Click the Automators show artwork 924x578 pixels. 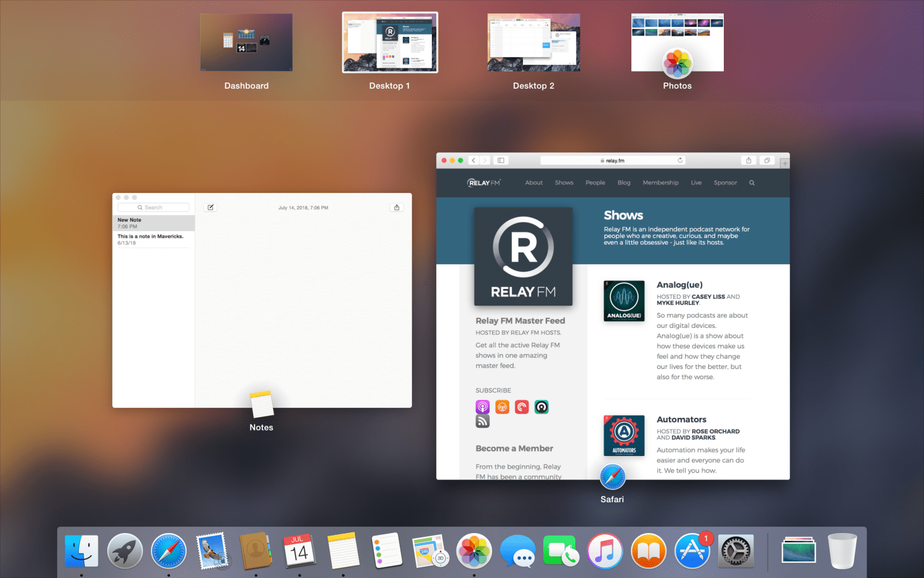[x=624, y=436]
